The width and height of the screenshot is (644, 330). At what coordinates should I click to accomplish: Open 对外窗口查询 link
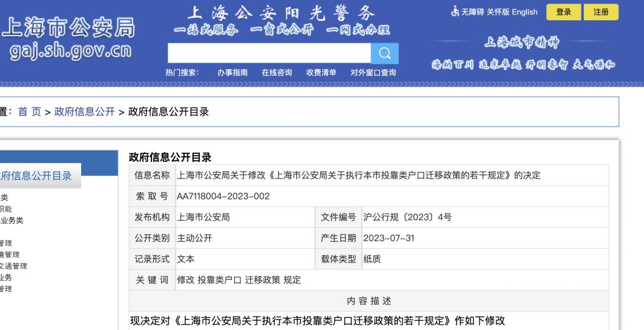[x=373, y=73]
